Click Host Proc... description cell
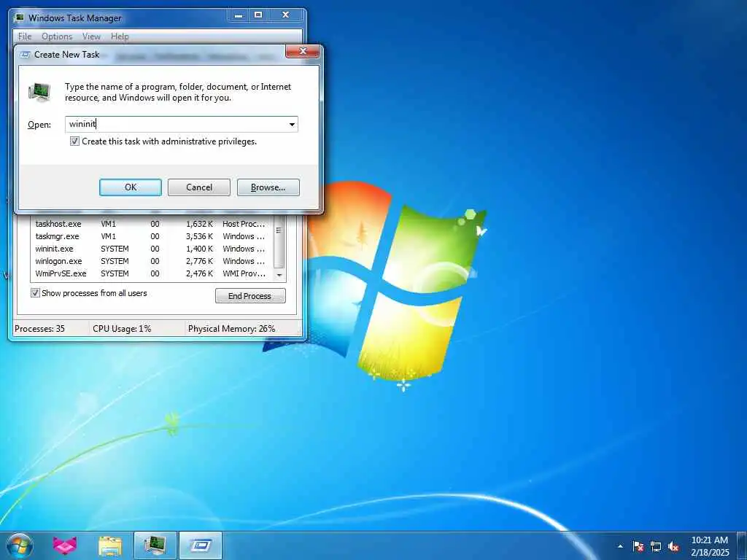This screenshot has width=747, height=560. tap(244, 224)
